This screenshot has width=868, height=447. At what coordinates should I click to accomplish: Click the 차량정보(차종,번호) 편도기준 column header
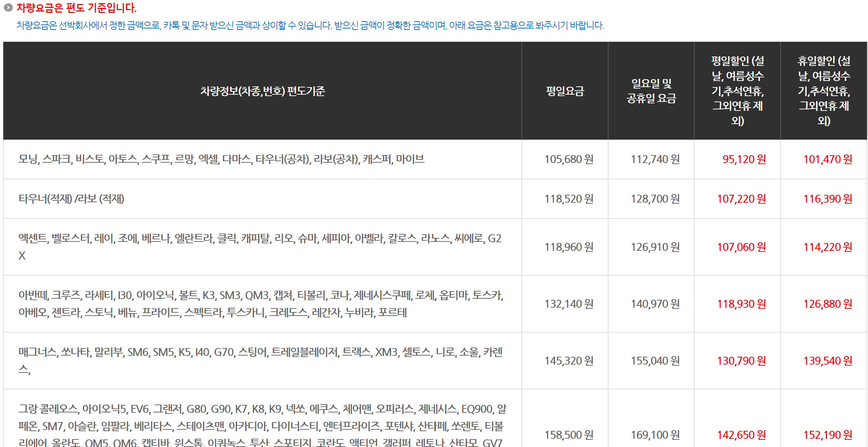tap(262, 91)
